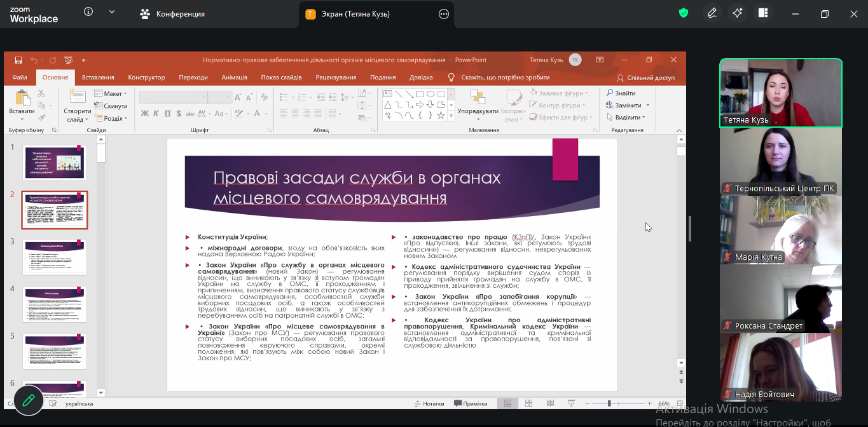The height and width of the screenshot is (427, 868).
Task: Click the green Zoom annotation pencil button
Action: pos(28,400)
